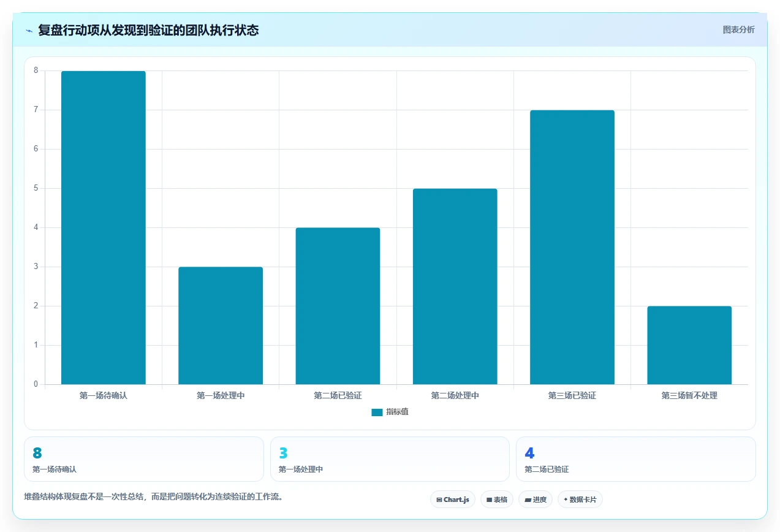Click the 第二场处理中 bar in chart
Image resolution: width=780 pixels, height=532 pixels.
tap(455, 286)
